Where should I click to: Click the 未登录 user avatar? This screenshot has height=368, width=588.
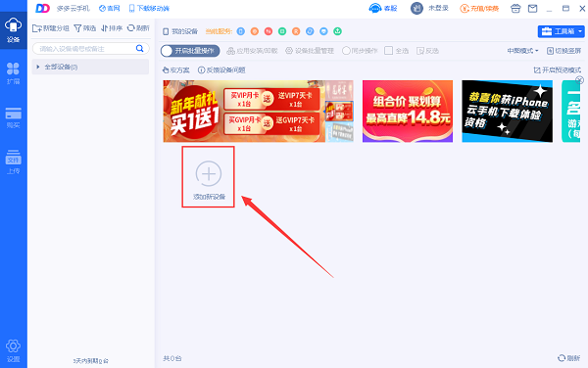click(x=416, y=8)
